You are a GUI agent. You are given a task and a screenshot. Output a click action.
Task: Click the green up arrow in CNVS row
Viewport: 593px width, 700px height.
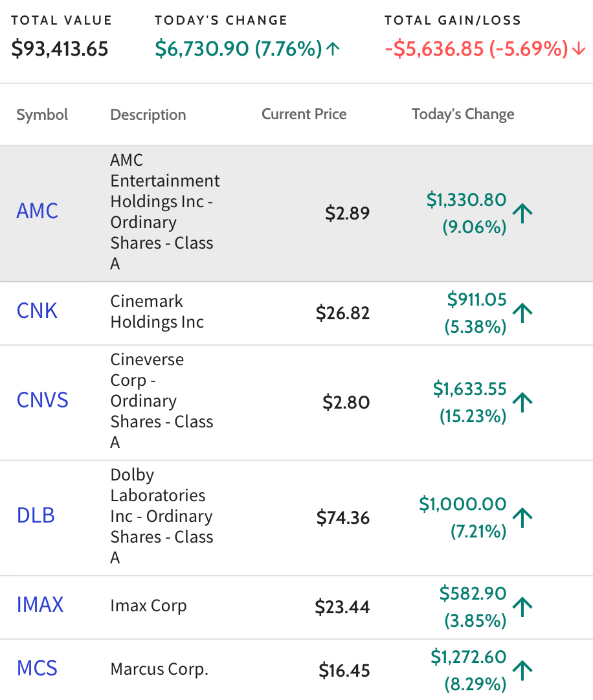click(x=522, y=402)
